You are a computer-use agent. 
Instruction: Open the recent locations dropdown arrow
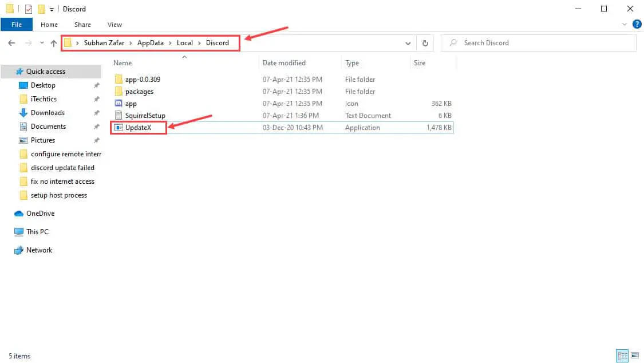pos(41,43)
